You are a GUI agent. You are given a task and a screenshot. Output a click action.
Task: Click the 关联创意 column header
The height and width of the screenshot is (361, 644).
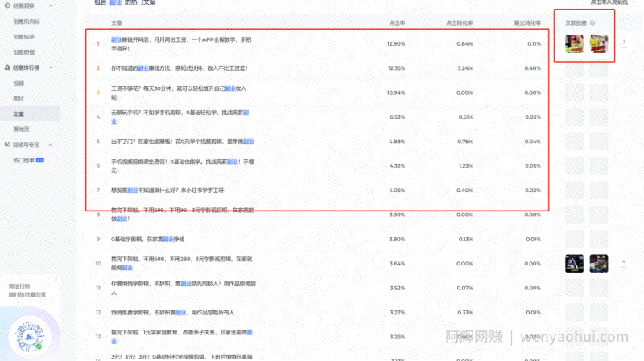576,23
